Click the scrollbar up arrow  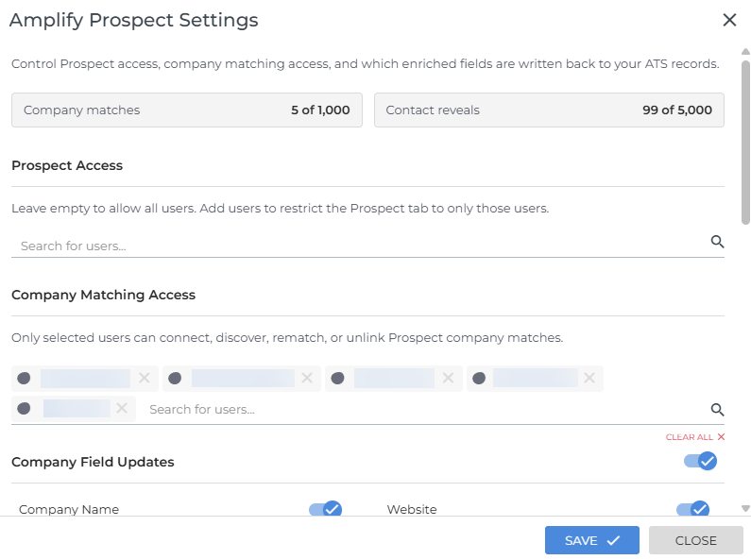(745, 52)
